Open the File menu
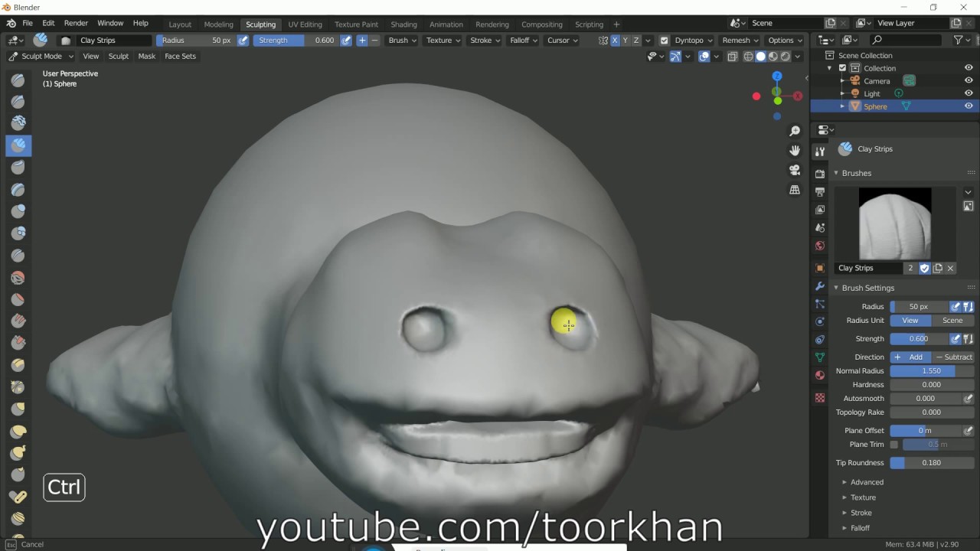This screenshot has width=980, height=551. (28, 24)
